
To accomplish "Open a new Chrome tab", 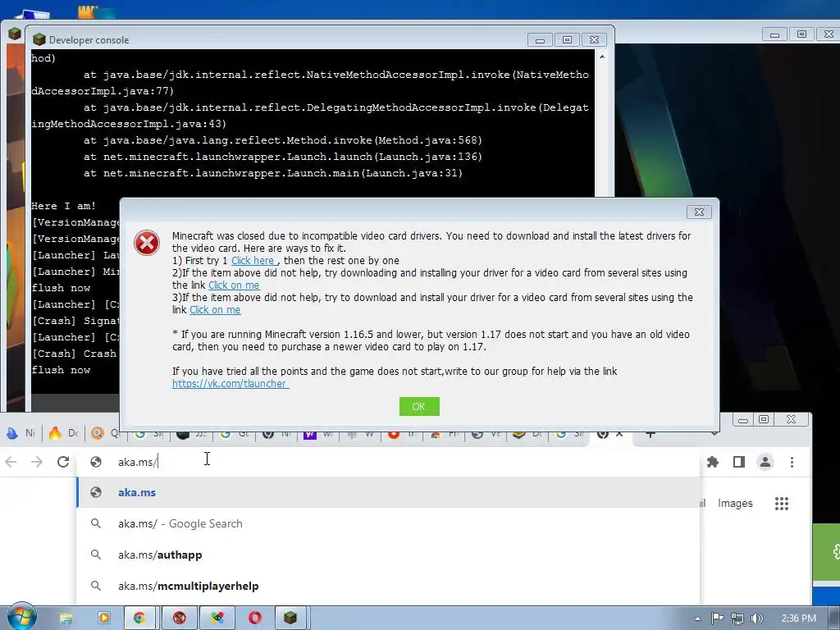I will click(650, 433).
